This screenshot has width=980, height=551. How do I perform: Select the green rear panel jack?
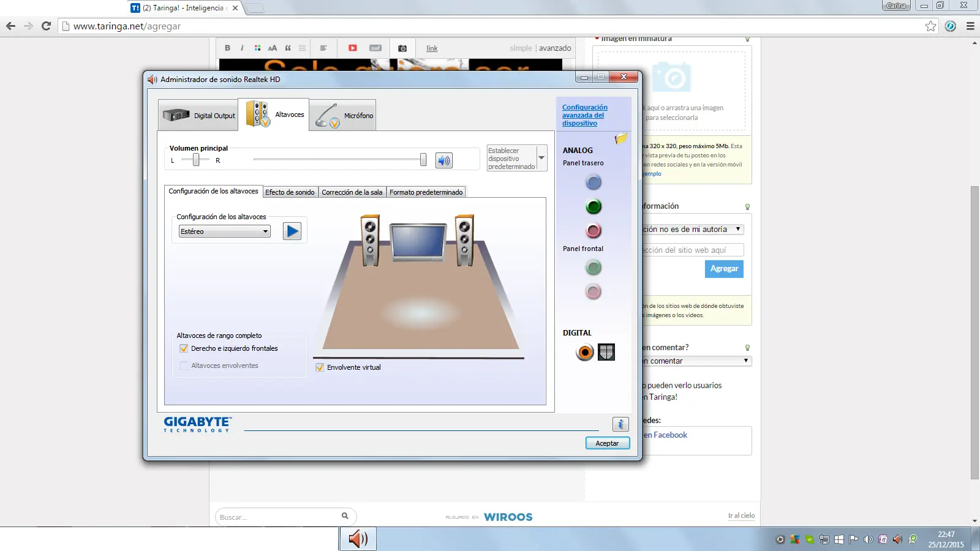click(594, 206)
